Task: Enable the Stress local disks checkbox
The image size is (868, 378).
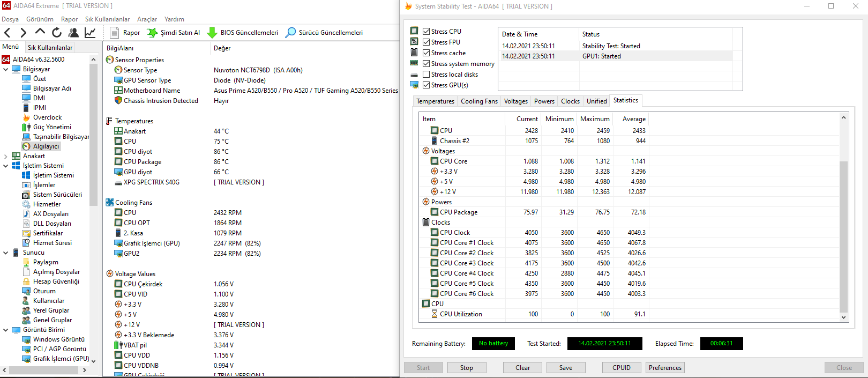Action: pyautogui.click(x=426, y=74)
